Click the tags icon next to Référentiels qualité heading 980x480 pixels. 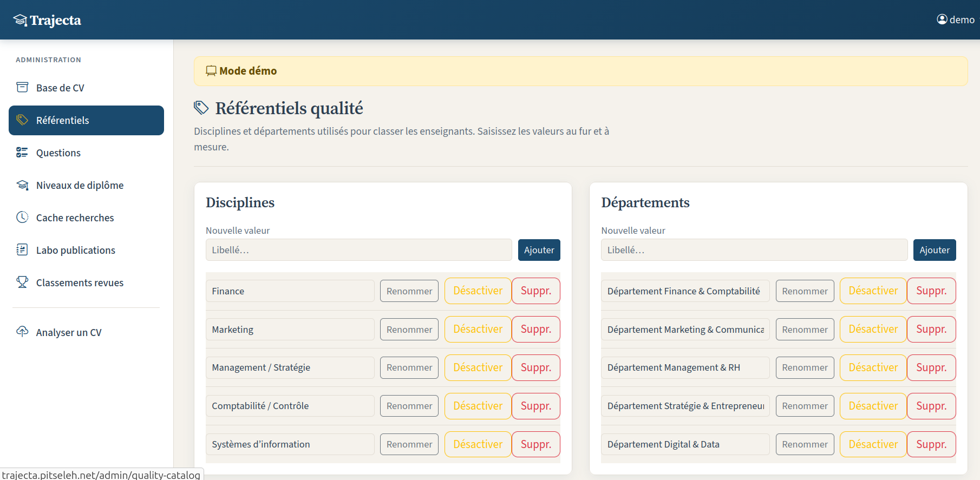point(201,108)
